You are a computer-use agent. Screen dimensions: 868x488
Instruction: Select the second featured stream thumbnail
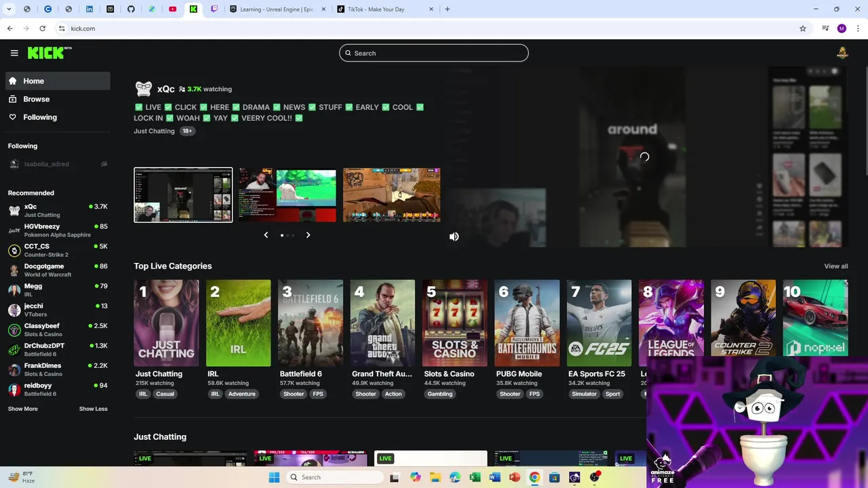[x=287, y=195]
